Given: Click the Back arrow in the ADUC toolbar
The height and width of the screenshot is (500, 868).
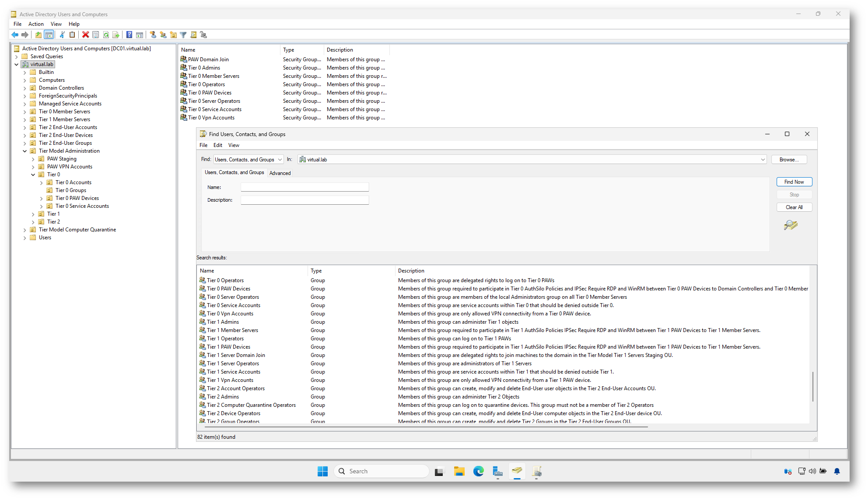Looking at the screenshot, I should pos(15,35).
